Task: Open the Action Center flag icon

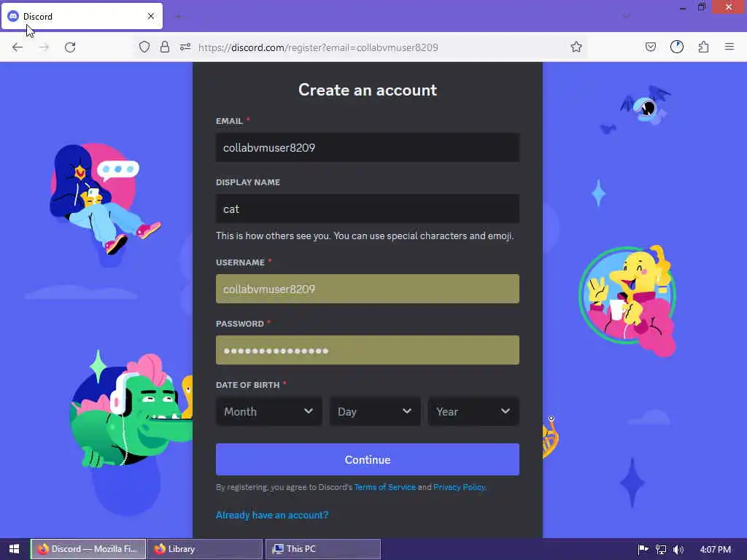Action: [x=643, y=550]
